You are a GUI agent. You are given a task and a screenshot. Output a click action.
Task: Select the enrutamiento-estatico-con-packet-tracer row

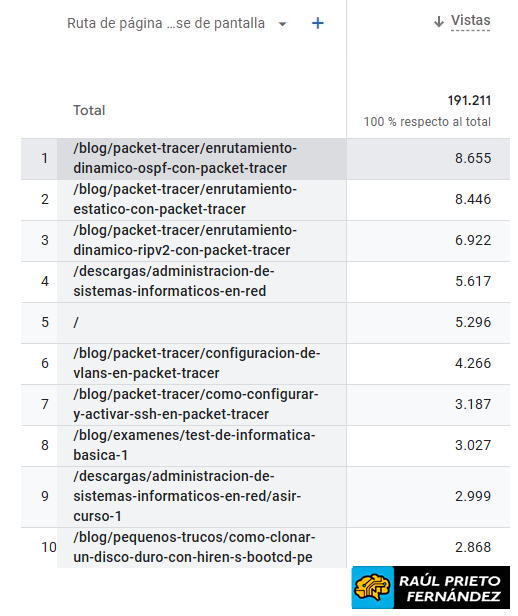(x=185, y=199)
